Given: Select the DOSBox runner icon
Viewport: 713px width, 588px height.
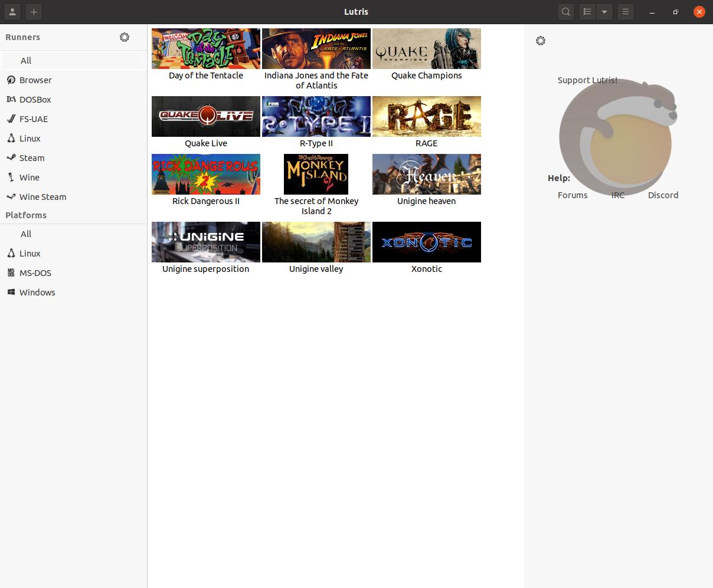Looking at the screenshot, I should point(11,100).
